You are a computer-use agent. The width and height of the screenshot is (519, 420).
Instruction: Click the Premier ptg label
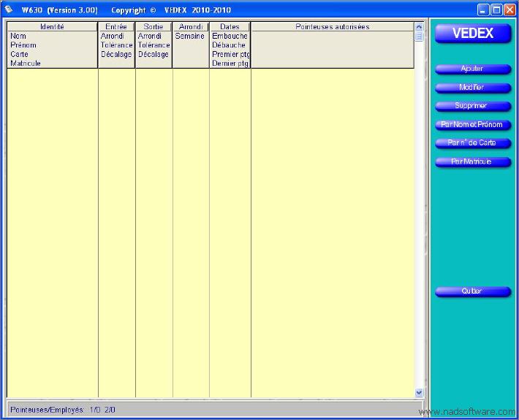coord(231,54)
